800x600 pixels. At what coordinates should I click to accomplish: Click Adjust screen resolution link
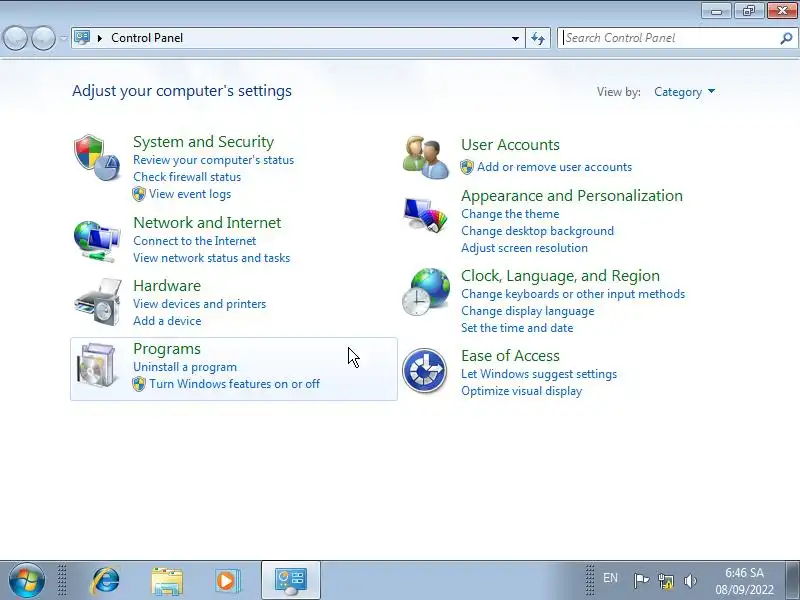point(524,248)
